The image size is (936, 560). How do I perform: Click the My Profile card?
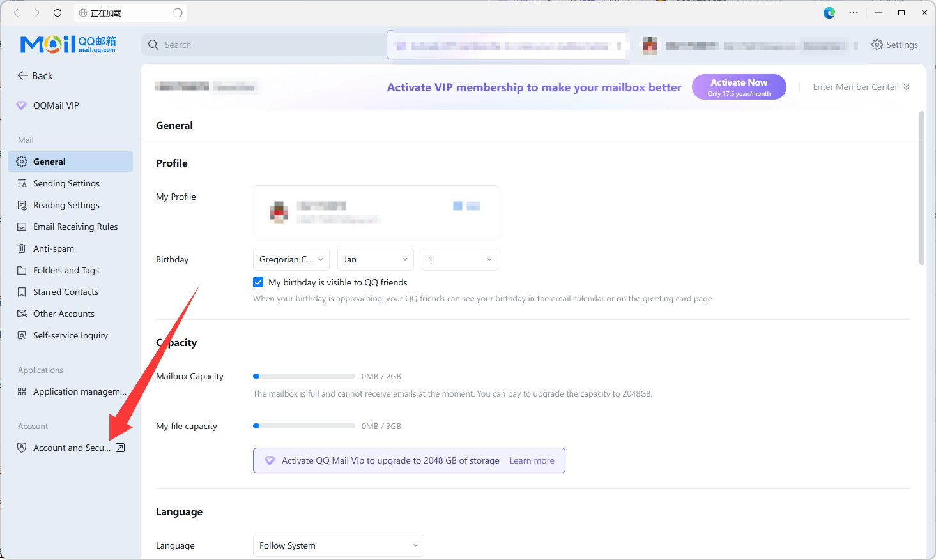[x=376, y=212]
